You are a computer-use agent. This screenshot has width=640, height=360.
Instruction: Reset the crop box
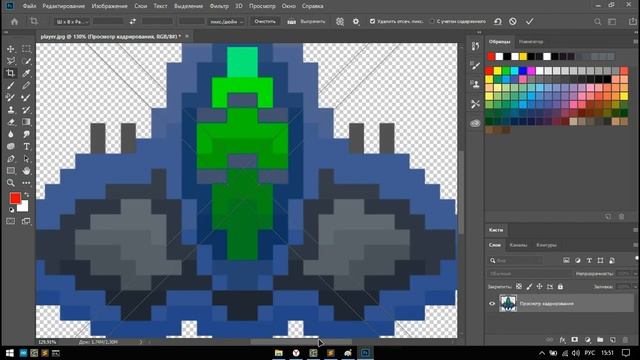(x=498, y=22)
